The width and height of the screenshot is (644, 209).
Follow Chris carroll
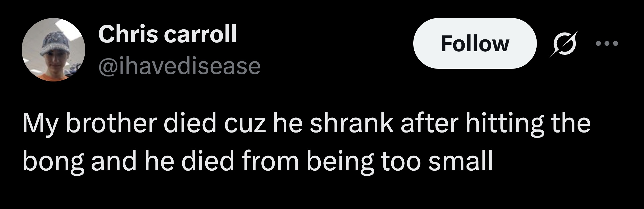coord(475,44)
